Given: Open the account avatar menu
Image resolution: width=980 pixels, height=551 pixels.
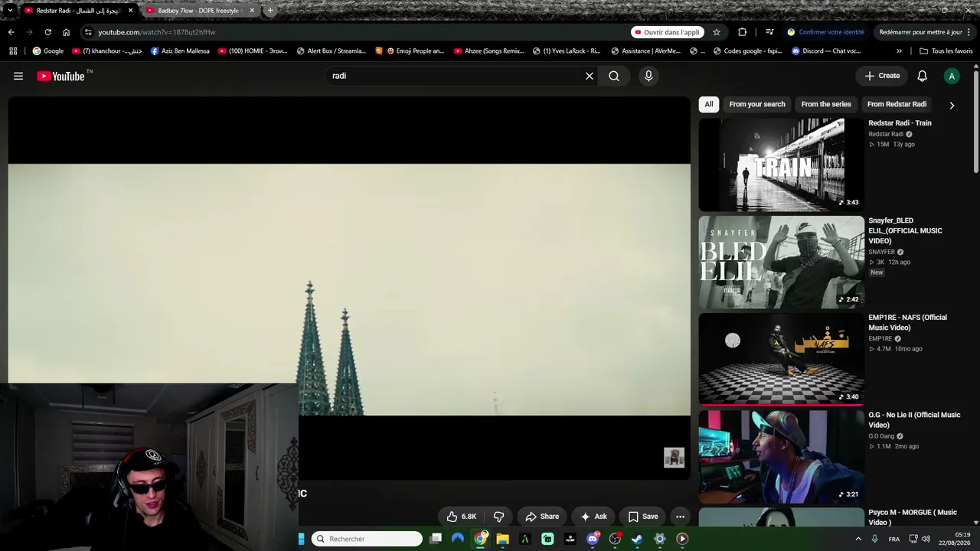Looking at the screenshot, I should pyautogui.click(x=952, y=76).
